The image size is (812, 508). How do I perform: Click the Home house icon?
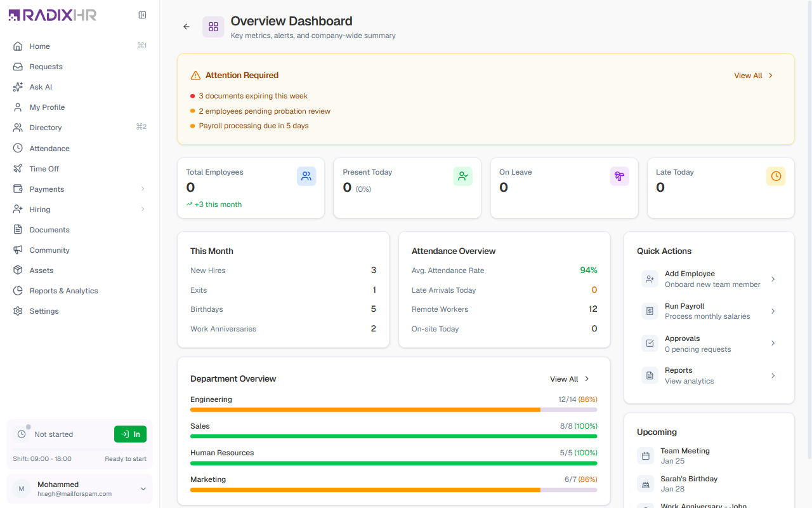18,46
